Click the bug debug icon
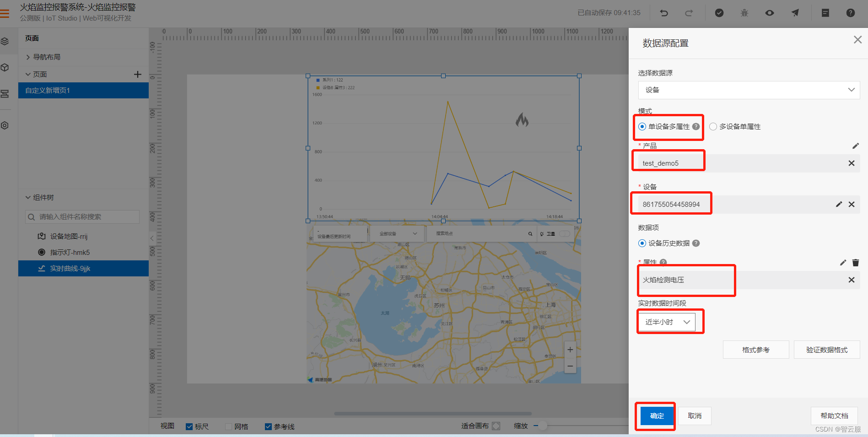The height and width of the screenshot is (437, 868). pyautogui.click(x=744, y=13)
